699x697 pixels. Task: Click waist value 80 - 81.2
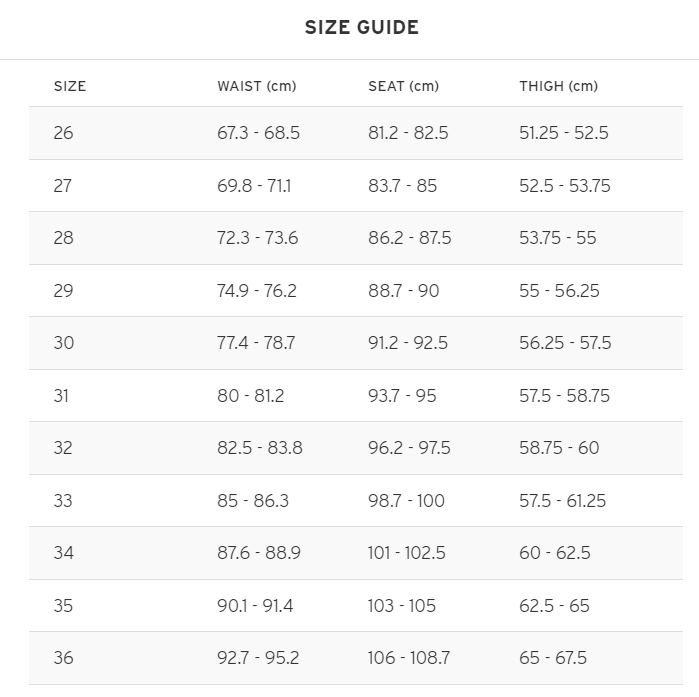(x=251, y=396)
